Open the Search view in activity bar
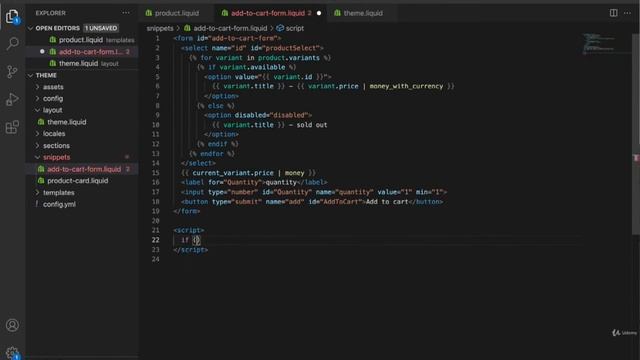 tap(12, 43)
